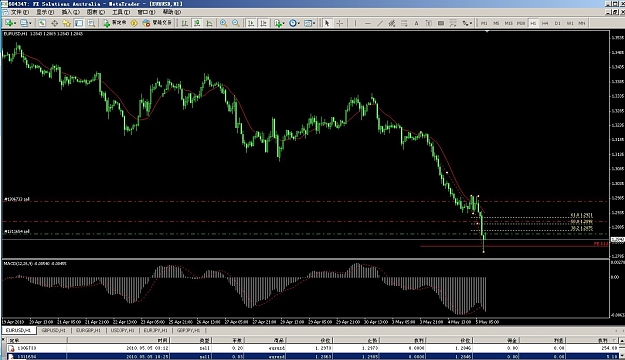Toggle the Chart Shift icon
The height and width of the screenshot is (360, 625).
tap(263, 23)
